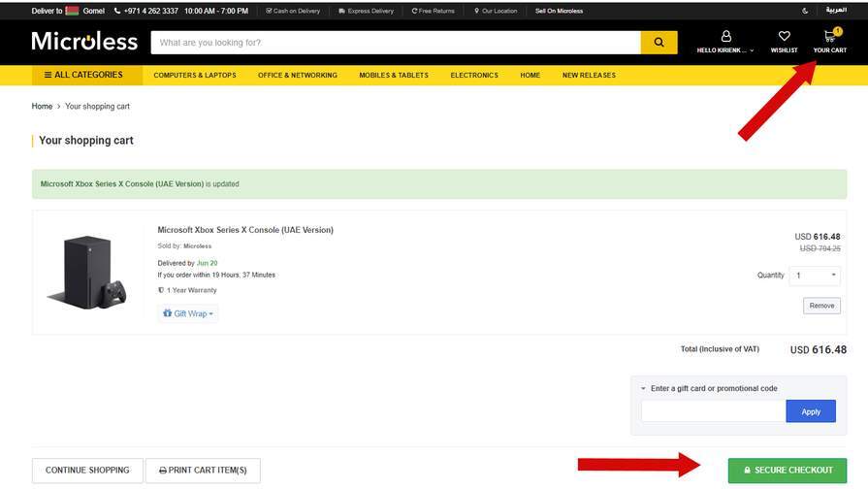The width and height of the screenshot is (868, 489).
Task: Open the Wishlist heart icon
Action: pos(784,38)
